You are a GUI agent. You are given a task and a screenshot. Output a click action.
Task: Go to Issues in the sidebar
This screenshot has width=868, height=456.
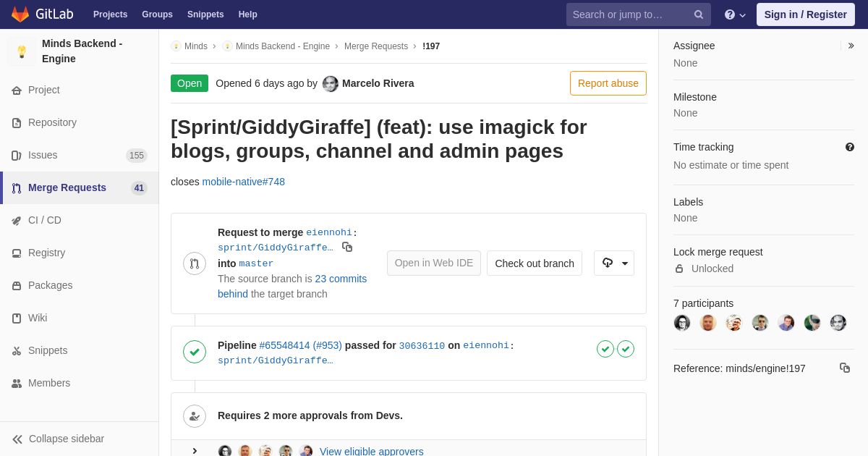(x=80, y=155)
